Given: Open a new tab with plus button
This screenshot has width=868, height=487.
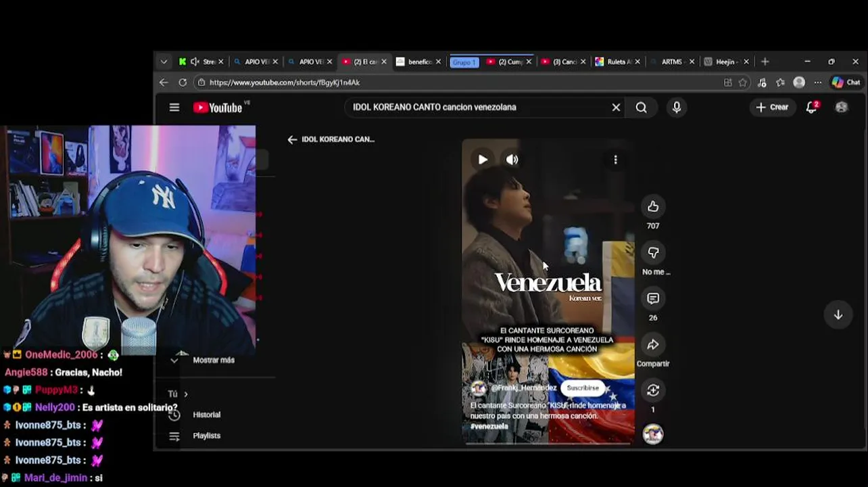Looking at the screenshot, I should [x=765, y=62].
